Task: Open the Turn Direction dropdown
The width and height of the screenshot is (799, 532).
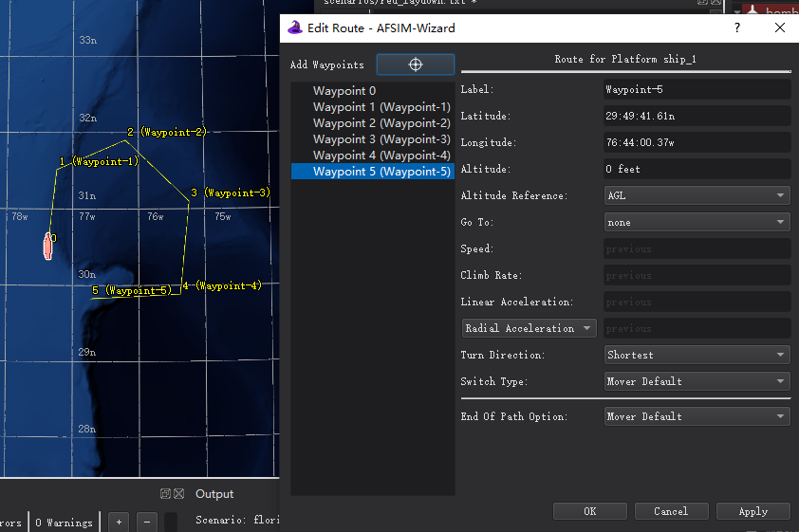Action: pyautogui.click(x=697, y=355)
